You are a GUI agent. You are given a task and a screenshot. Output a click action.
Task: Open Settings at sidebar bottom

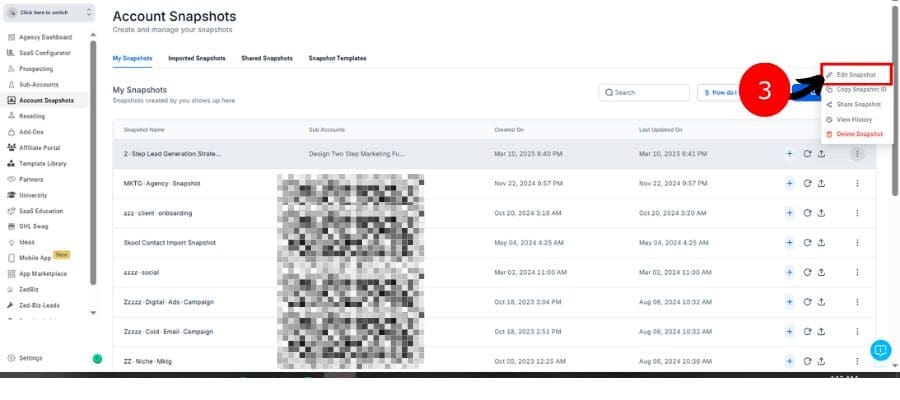pyautogui.click(x=30, y=358)
